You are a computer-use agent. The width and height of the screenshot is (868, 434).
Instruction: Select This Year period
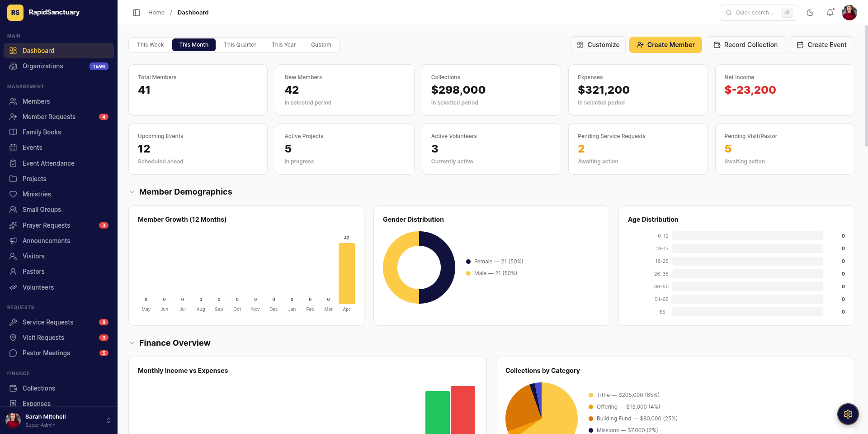coord(283,45)
